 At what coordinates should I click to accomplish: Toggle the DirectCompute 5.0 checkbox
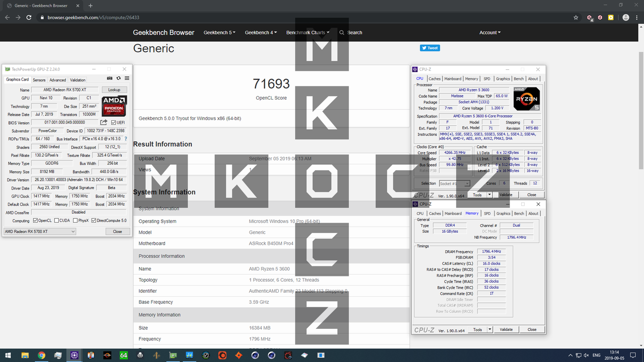coord(94,221)
